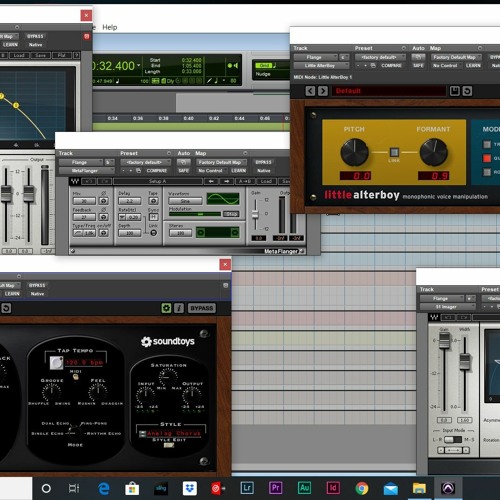Open S1 Imager plugin selector dropdown
The image size is (500, 500).
pyautogui.click(x=448, y=307)
